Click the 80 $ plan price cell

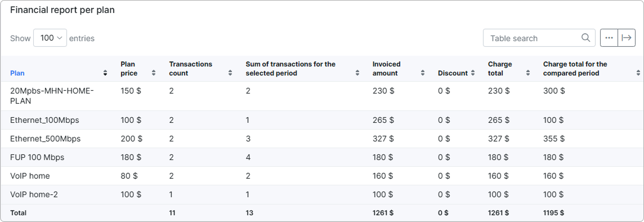[x=129, y=176]
